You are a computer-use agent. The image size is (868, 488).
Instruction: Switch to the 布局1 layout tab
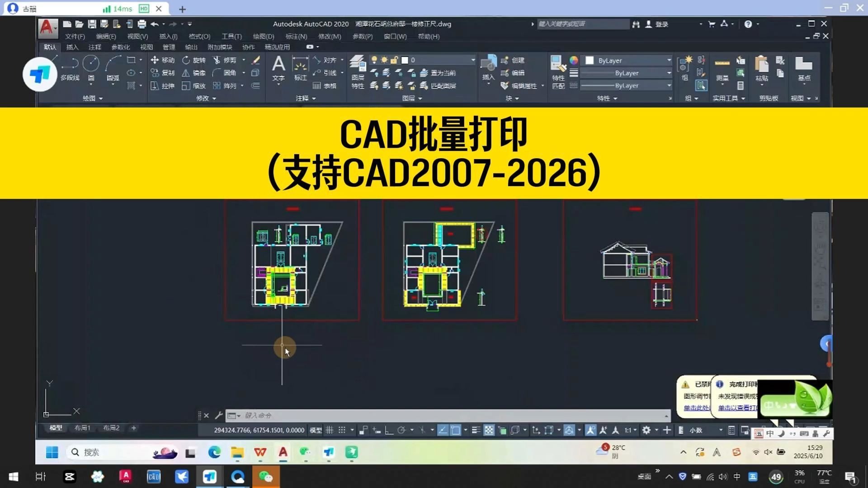82,428
